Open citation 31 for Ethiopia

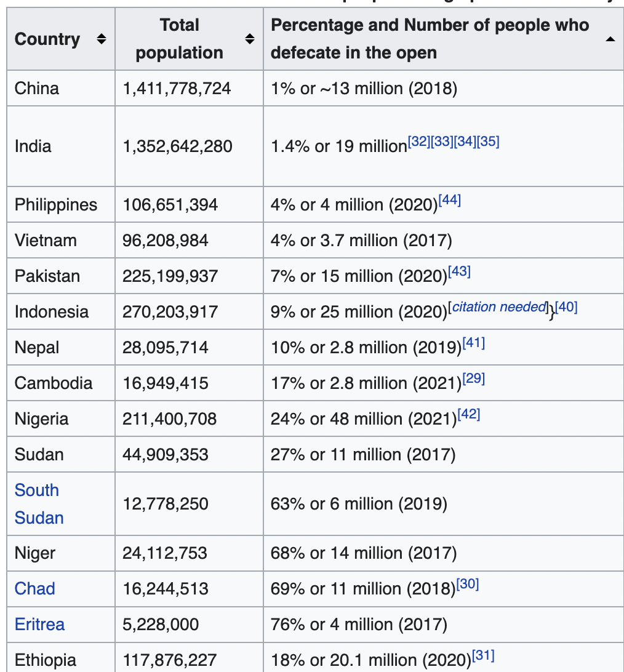pos(483,655)
